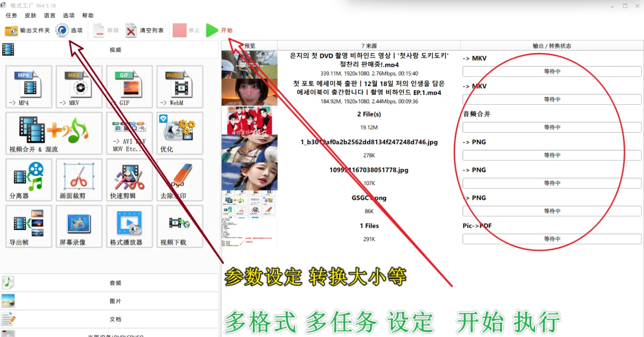Screen dimensions: 644x337
Task: Click the 10995 jpg file name
Action: [369, 170]
